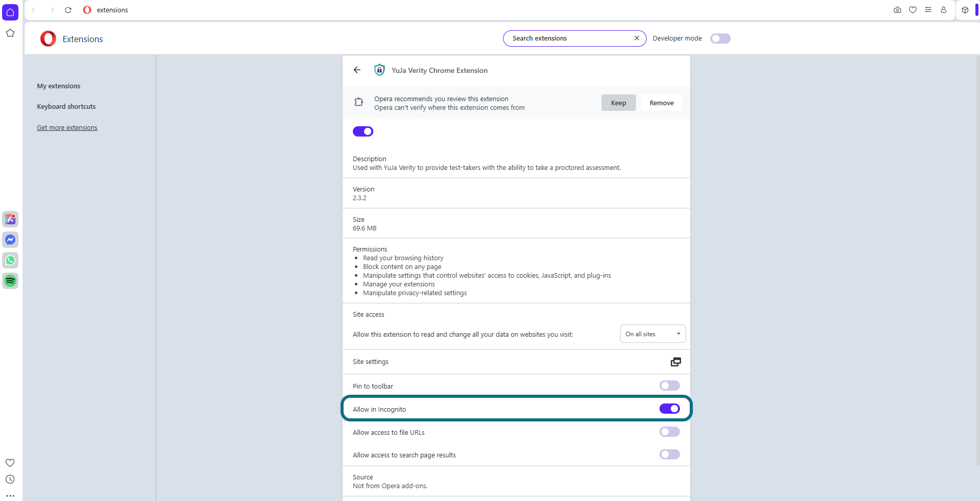Open the extensions cube icon near the toolbar
This screenshot has width=980, height=501.
[965, 10]
